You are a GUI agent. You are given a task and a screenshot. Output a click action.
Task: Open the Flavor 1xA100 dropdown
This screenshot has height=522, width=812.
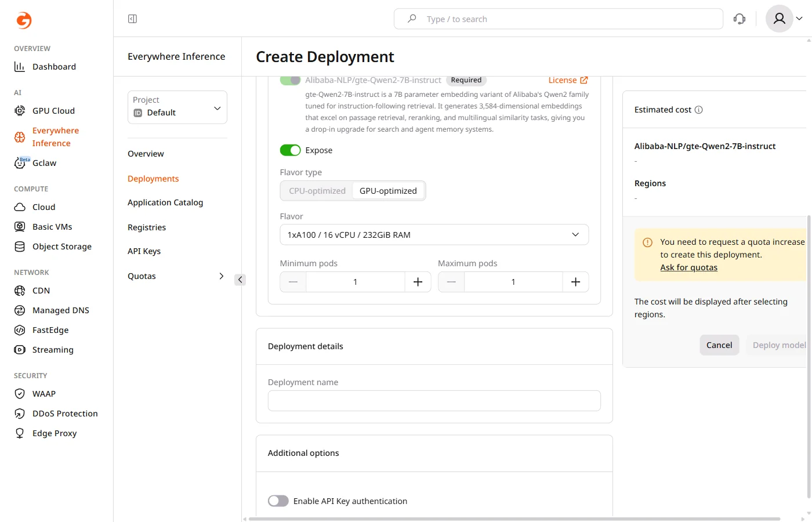pos(434,235)
